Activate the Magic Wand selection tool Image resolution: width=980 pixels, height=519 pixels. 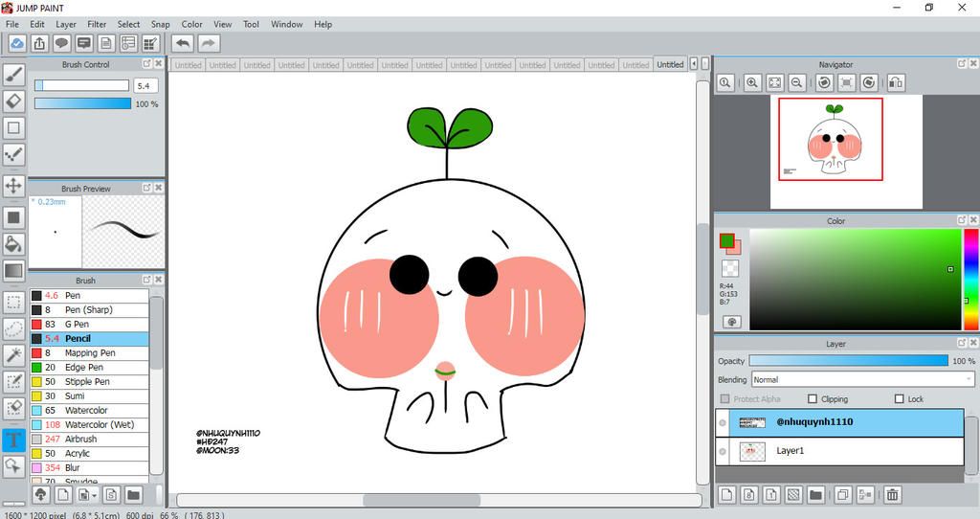13,355
